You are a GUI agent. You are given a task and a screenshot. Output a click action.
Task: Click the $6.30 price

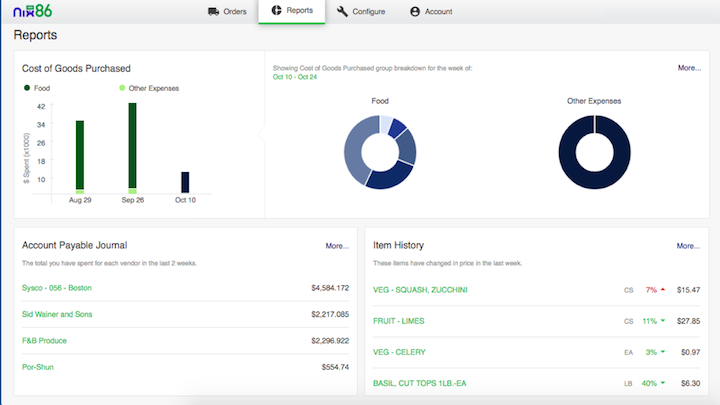coord(691,383)
